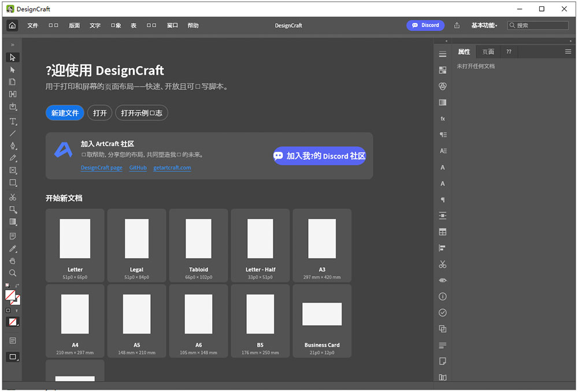Viewport: 578px width, 392px height.
Task: Select the Hand tool
Action: (13, 261)
